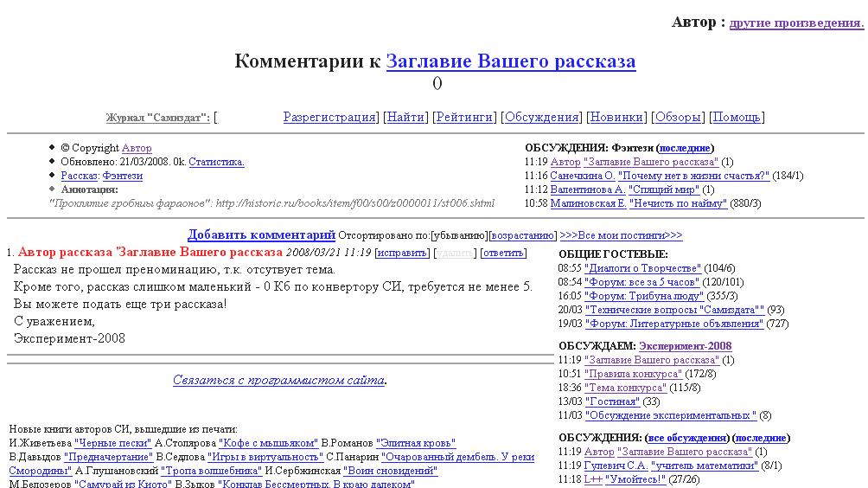This screenshot has height=488, width=868.
Task: Open 'Найти' search menu item
Action: click(x=405, y=118)
